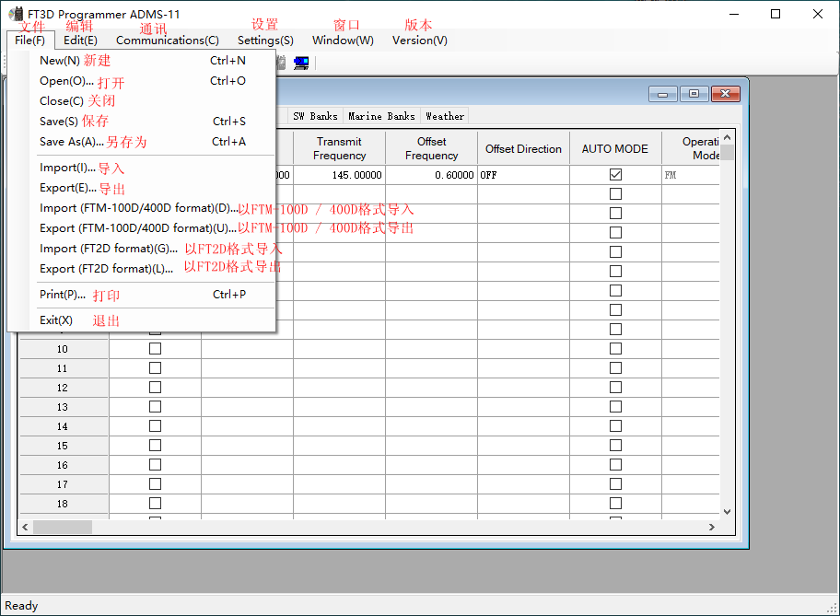
Task: Click the vertical scrollbar down arrow
Action: (727, 511)
